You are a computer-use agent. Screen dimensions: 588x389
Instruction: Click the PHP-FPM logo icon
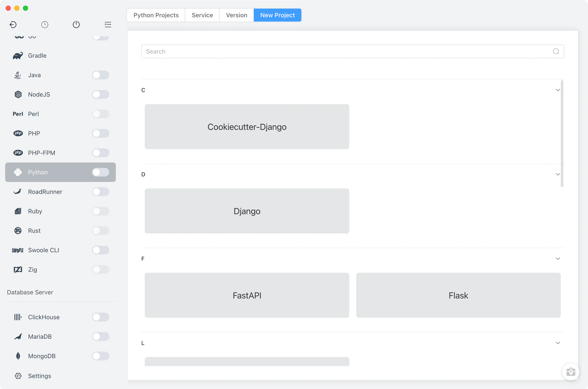point(18,153)
